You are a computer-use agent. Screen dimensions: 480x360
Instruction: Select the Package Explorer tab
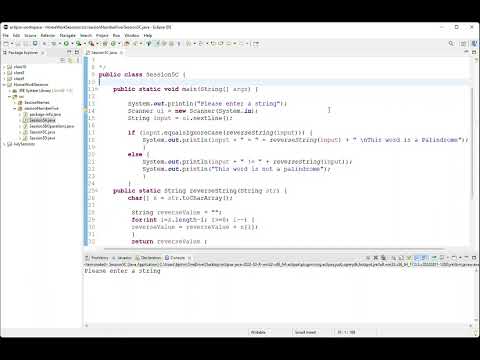tap(23, 53)
